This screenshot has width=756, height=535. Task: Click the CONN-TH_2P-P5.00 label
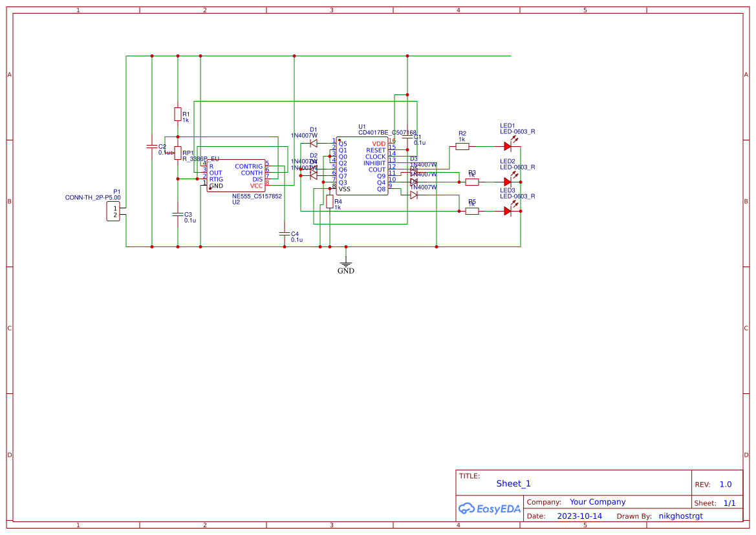tap(93, 198)
